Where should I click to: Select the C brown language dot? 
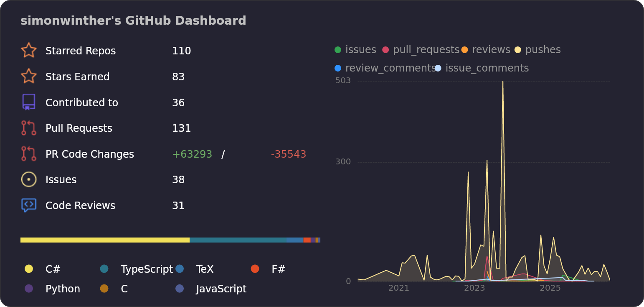pos(104,289)
